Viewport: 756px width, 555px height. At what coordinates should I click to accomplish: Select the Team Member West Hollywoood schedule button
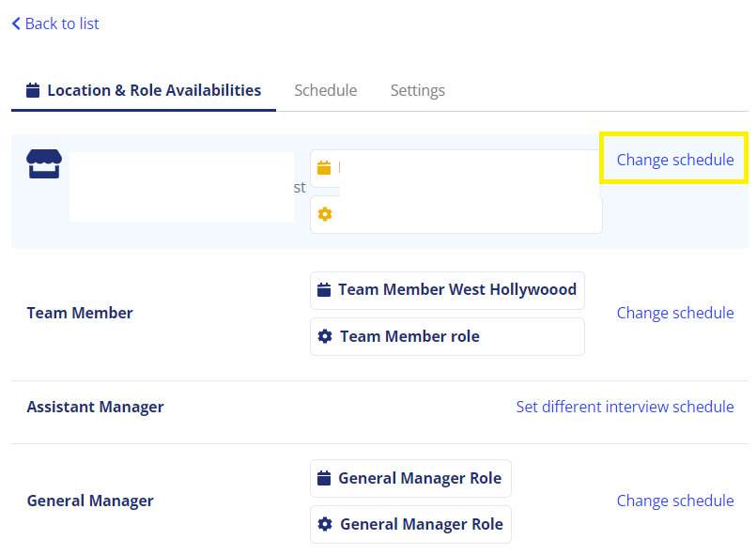447,290
